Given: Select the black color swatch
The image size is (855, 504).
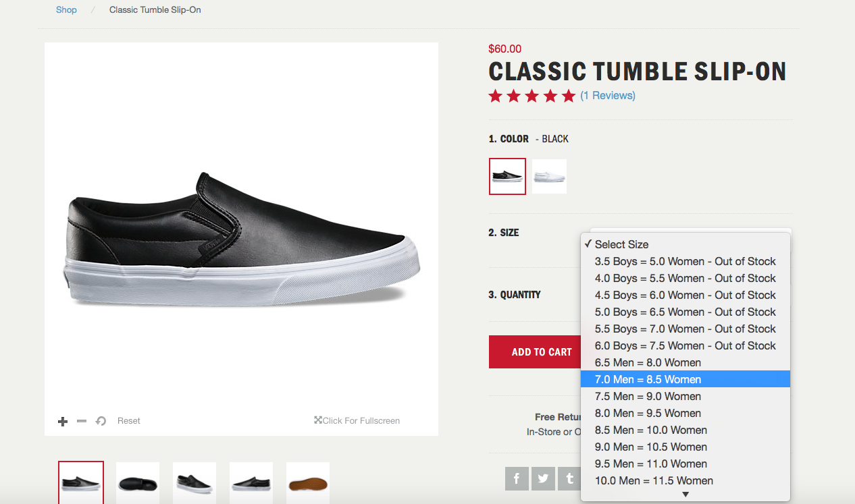Looking at the screenshot, I should coord(507,176).
